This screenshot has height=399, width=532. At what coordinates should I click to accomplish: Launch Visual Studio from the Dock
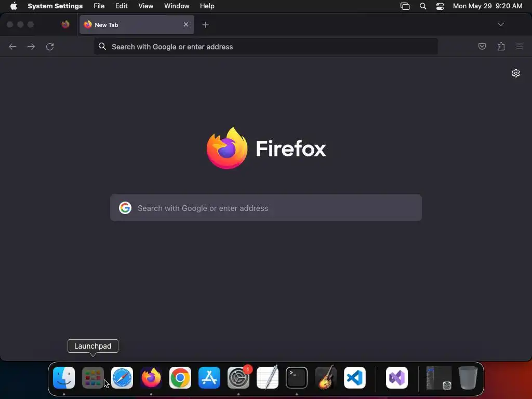[x=397, y=377]
